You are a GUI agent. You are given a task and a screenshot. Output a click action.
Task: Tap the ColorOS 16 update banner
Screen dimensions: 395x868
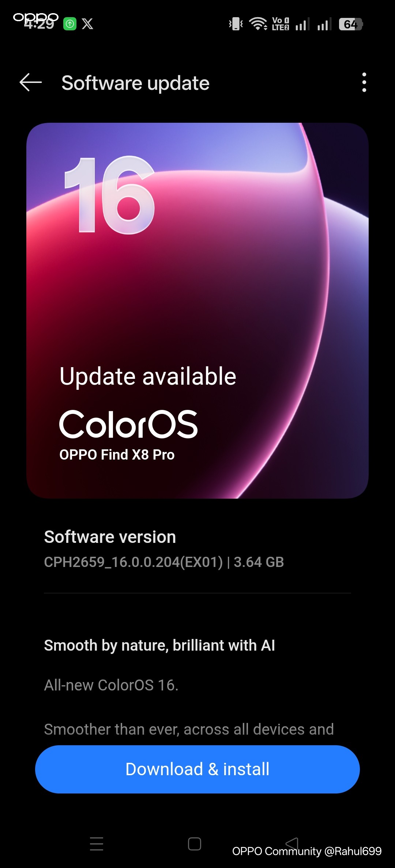(x=197, y=311)
